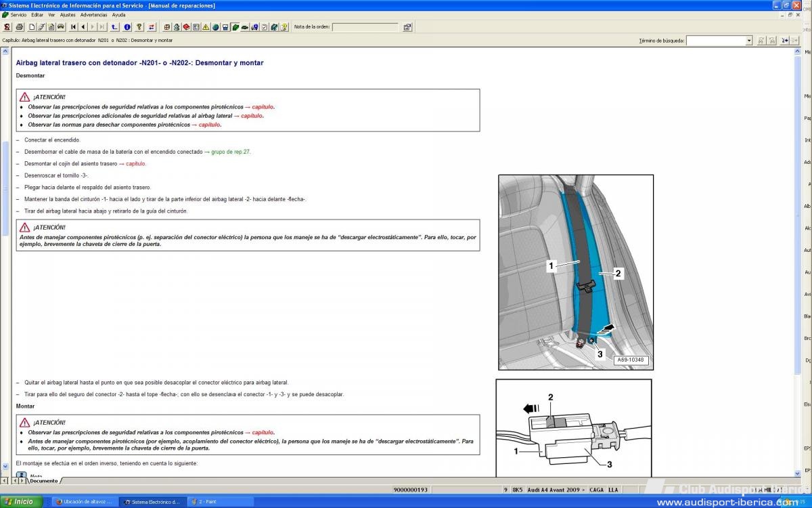Open the Editar menu

[x=37, y=14]
